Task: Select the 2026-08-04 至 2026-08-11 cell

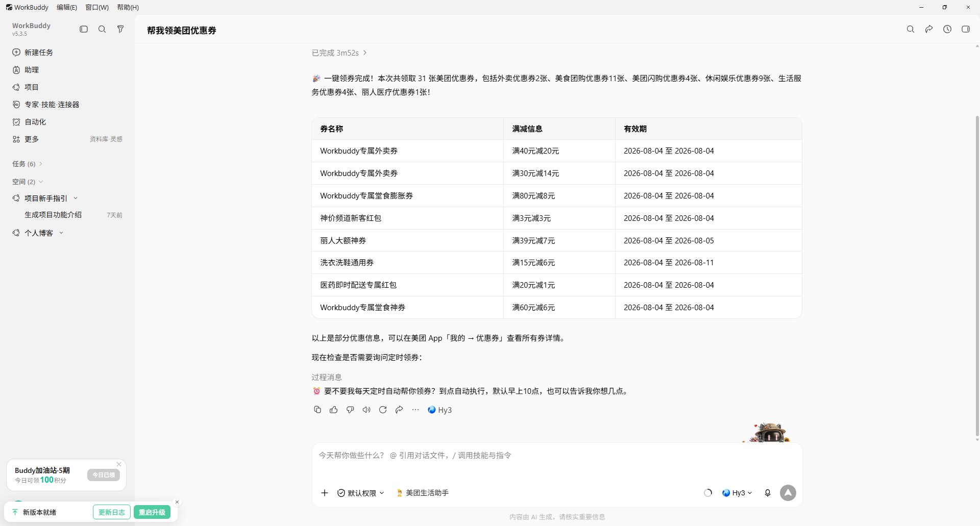Action: [708, 263]
